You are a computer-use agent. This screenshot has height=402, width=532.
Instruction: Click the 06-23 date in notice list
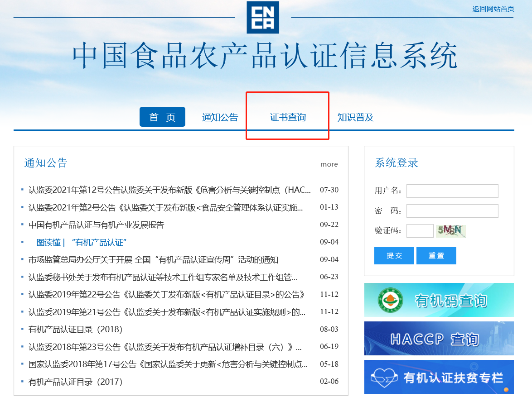[329, 277]
